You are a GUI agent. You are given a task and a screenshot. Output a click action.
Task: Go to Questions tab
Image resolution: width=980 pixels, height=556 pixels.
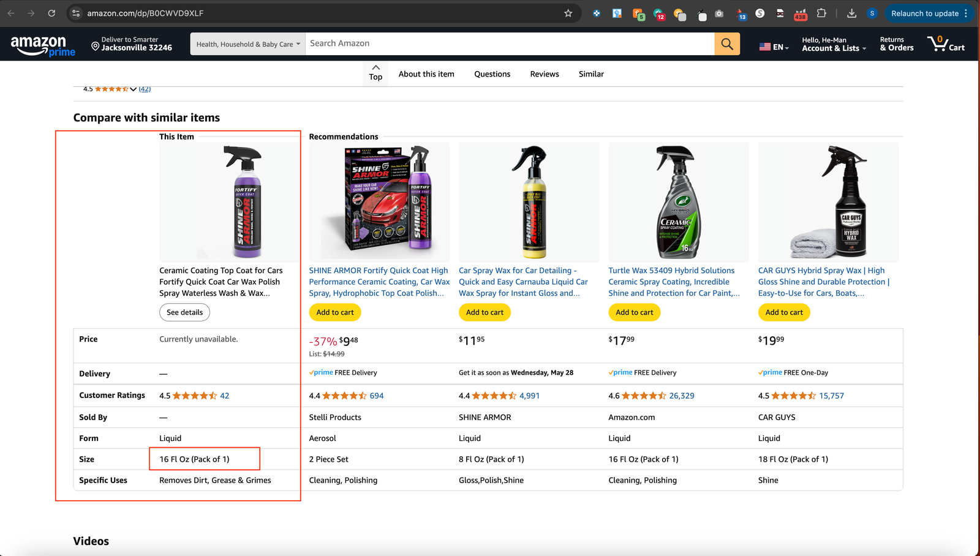492,74
